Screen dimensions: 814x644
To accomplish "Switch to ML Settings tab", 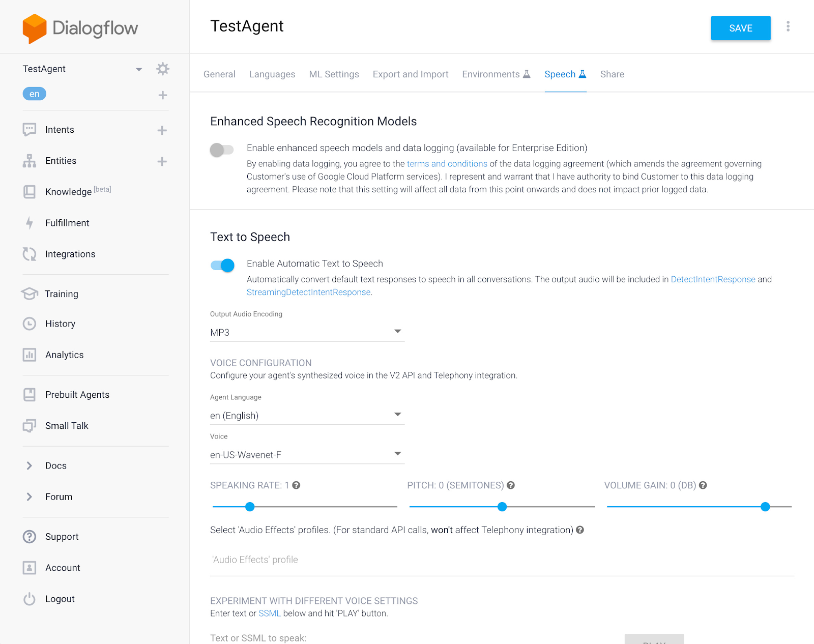I will click(x=334, y=74).
